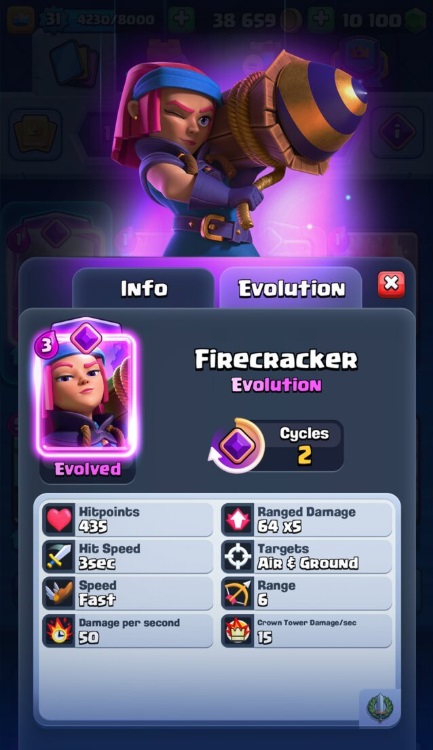Click the purple evolution diamond atop the card
Screen dimensions: 433x750
click(86, 338)
